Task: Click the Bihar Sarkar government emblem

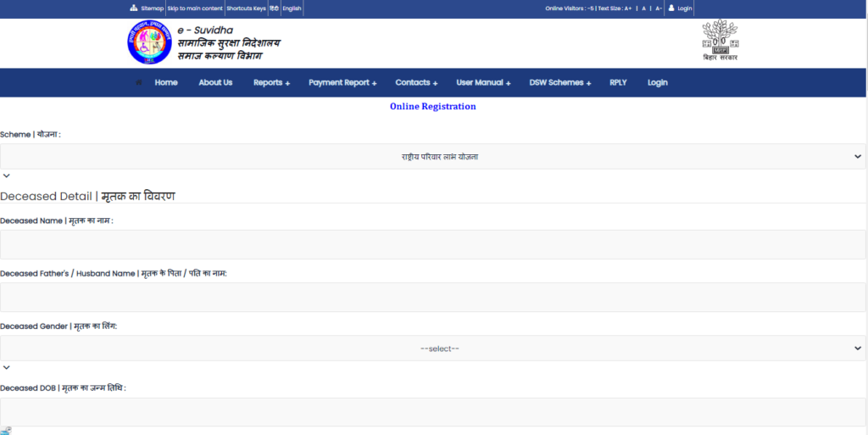Action: pos(721,38)
